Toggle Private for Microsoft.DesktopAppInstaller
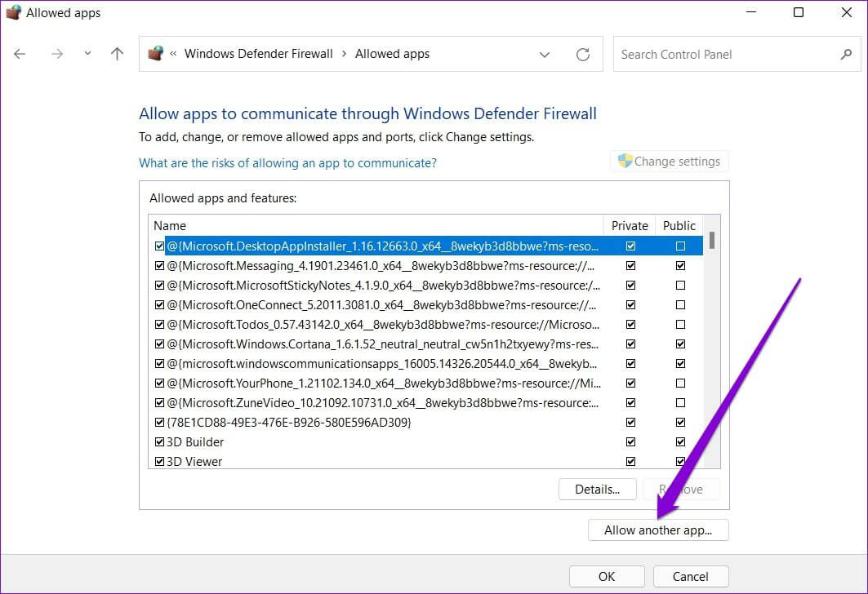Viewport: 868px width, 594px height. click(630, 246)
